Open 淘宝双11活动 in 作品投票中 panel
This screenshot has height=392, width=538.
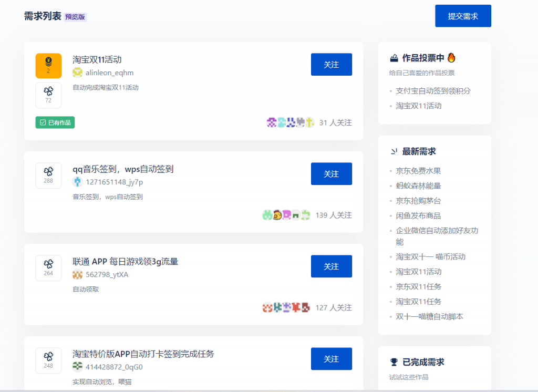coord(419,106)
